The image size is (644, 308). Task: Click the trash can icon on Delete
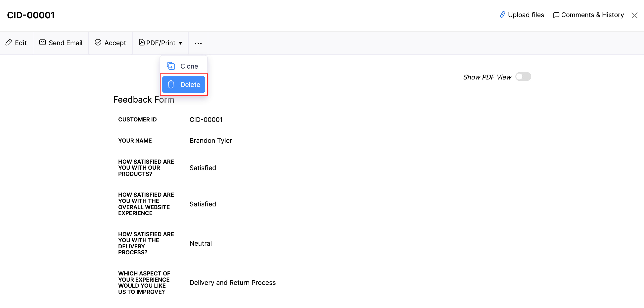point(171,84)
